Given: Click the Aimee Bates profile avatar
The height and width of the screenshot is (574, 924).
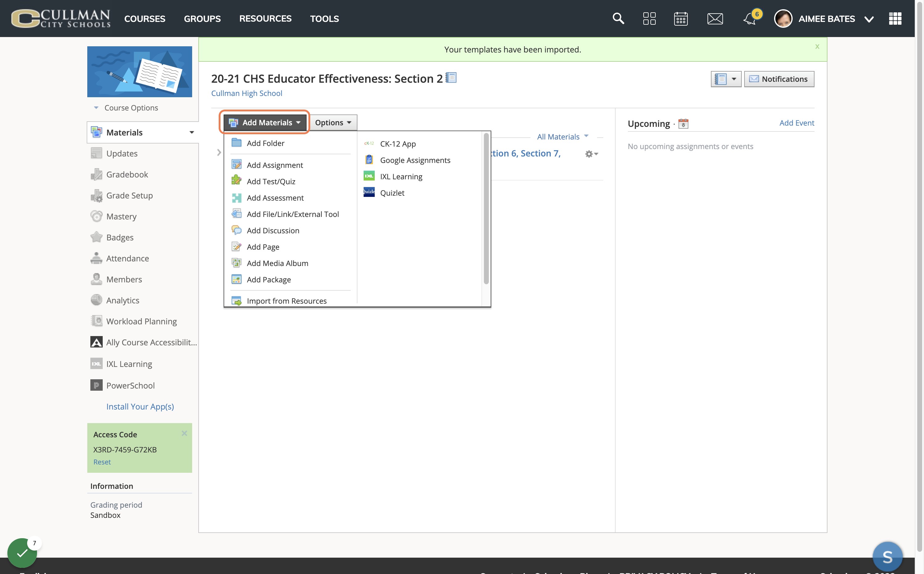Looking at the screenshot, I should point(783,18).
